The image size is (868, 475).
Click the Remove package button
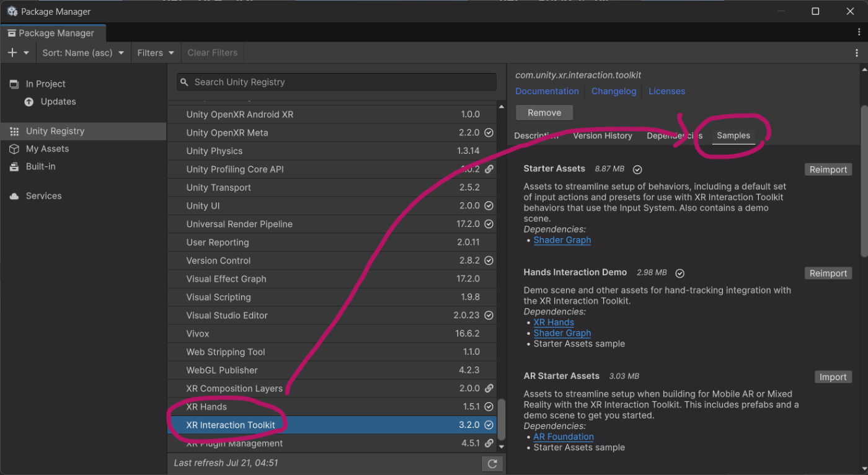[x=544, y=113]
